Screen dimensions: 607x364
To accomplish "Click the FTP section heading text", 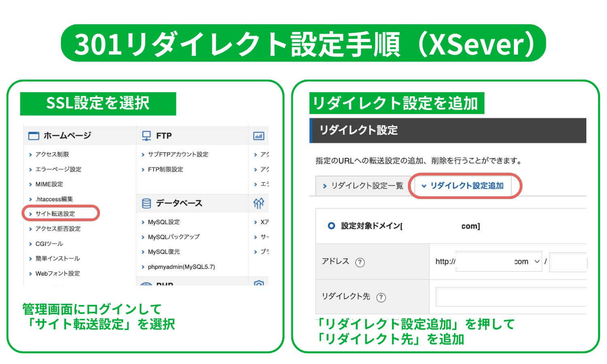I will (164, 136).
